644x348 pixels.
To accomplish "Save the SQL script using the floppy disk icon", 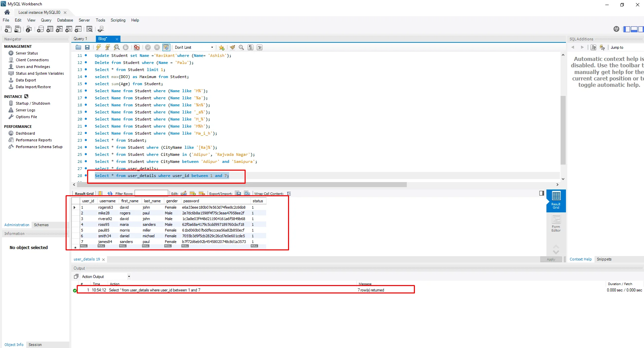I will pos(87,47).
